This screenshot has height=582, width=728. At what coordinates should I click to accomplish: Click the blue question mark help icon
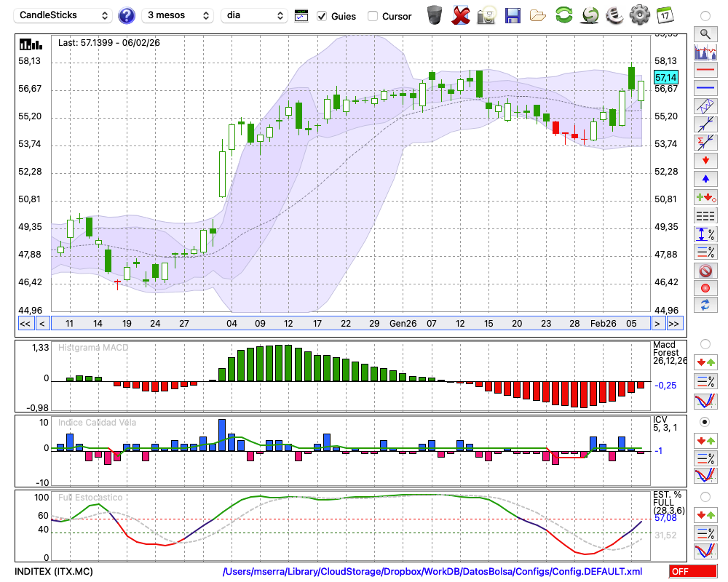coord(127,15)
